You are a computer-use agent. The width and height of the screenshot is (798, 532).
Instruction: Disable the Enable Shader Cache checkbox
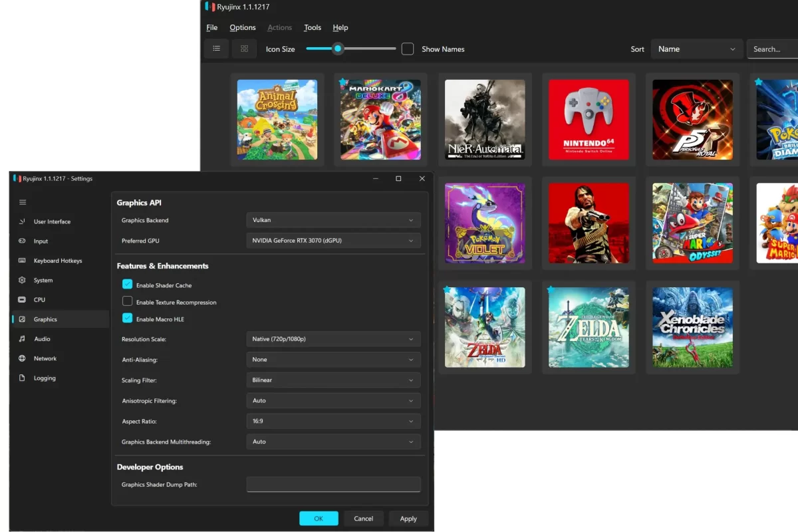point(128,285)
